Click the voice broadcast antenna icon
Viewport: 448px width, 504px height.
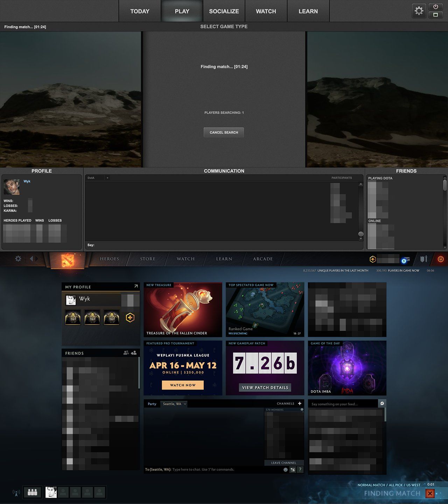coord(16,493)
